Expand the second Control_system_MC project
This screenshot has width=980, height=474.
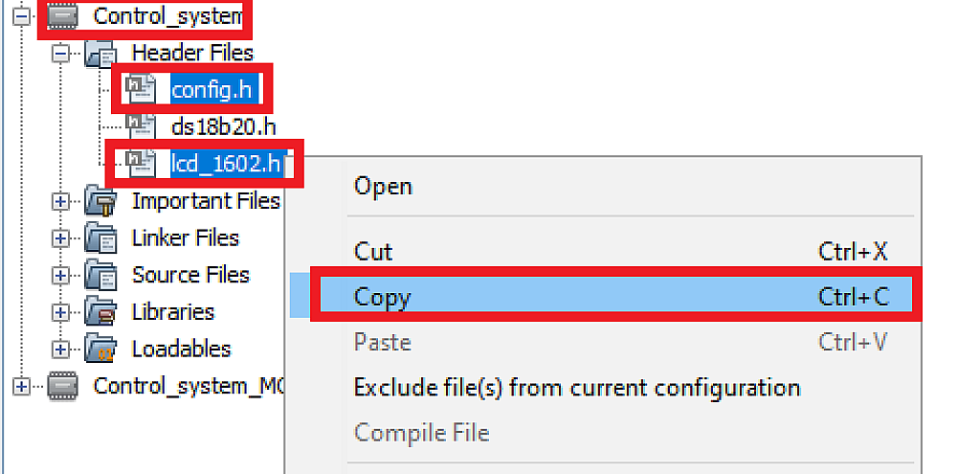click(21, 386)
